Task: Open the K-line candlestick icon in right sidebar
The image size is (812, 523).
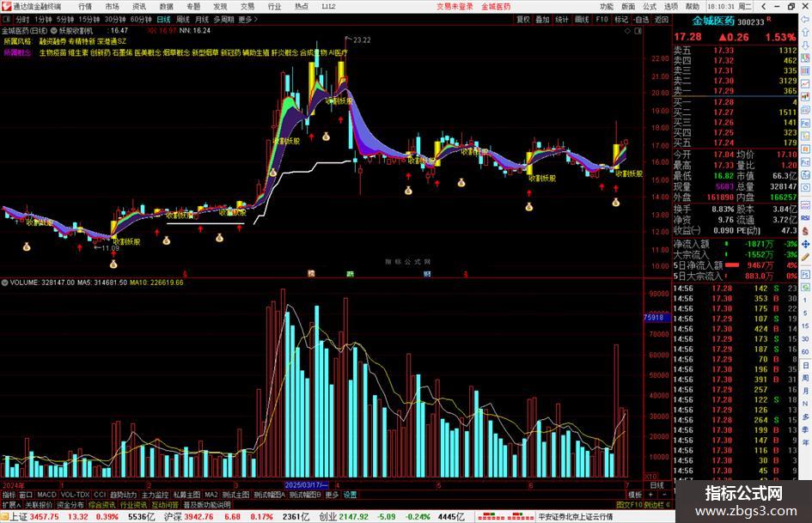Action: tap(805, 97)
